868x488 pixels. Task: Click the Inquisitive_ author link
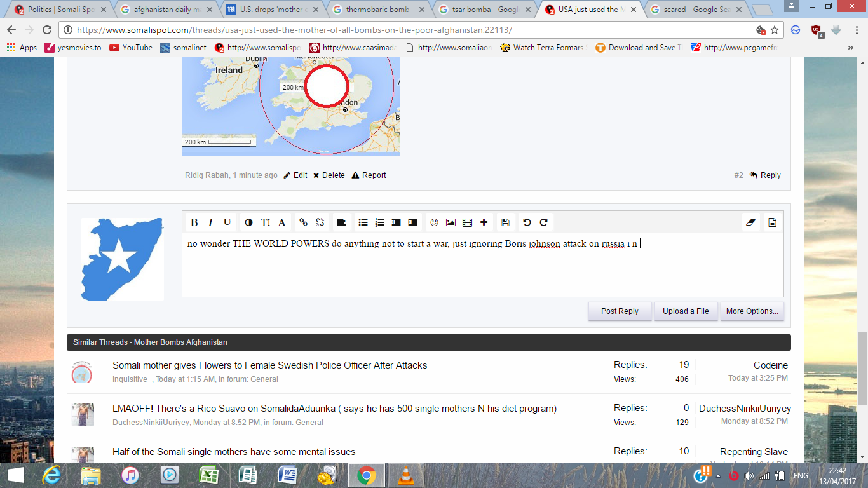133,379
